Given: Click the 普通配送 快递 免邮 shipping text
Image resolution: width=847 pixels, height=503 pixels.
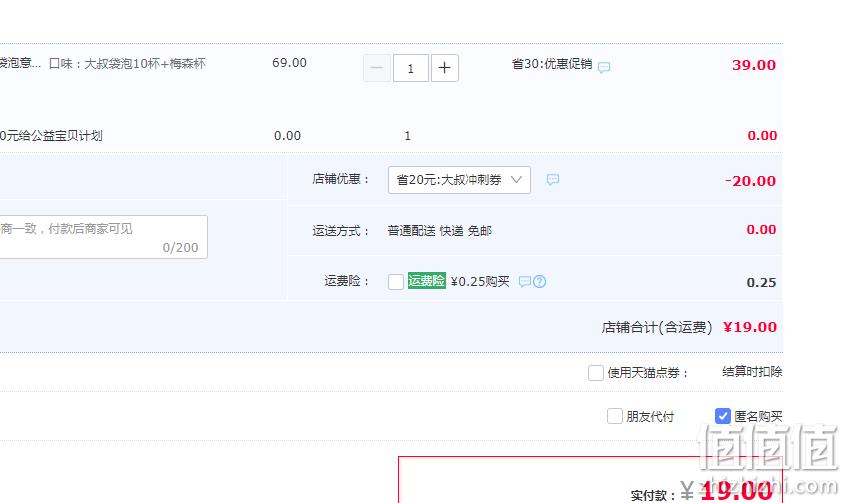Looking at the screenshot, I should (440, 231).
